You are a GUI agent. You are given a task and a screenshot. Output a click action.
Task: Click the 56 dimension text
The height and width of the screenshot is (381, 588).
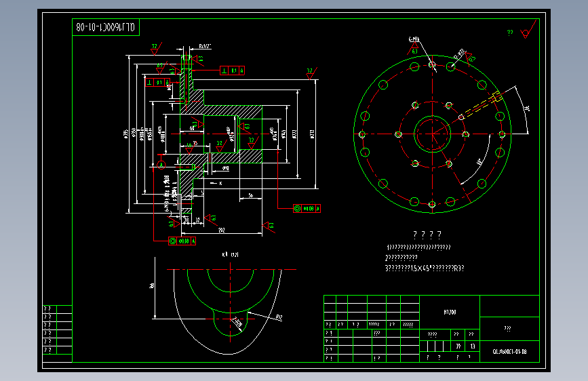(250, 195)
